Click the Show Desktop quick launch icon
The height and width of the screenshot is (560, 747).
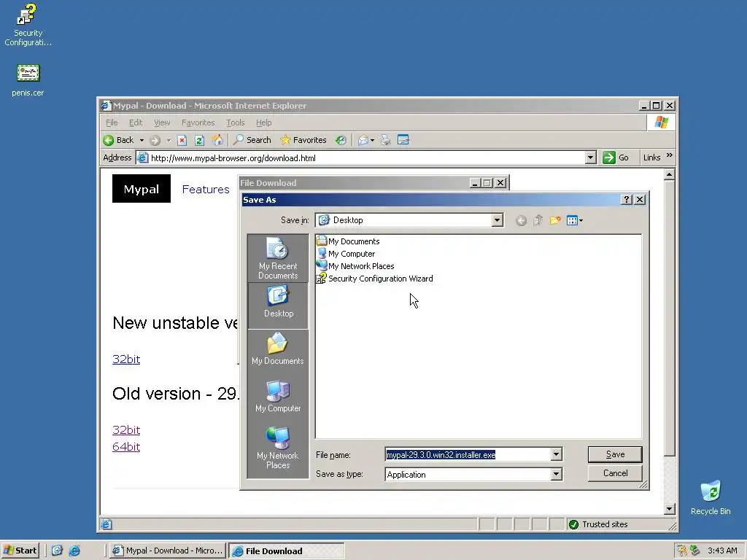pyautogui.click(x=57, y=551)
